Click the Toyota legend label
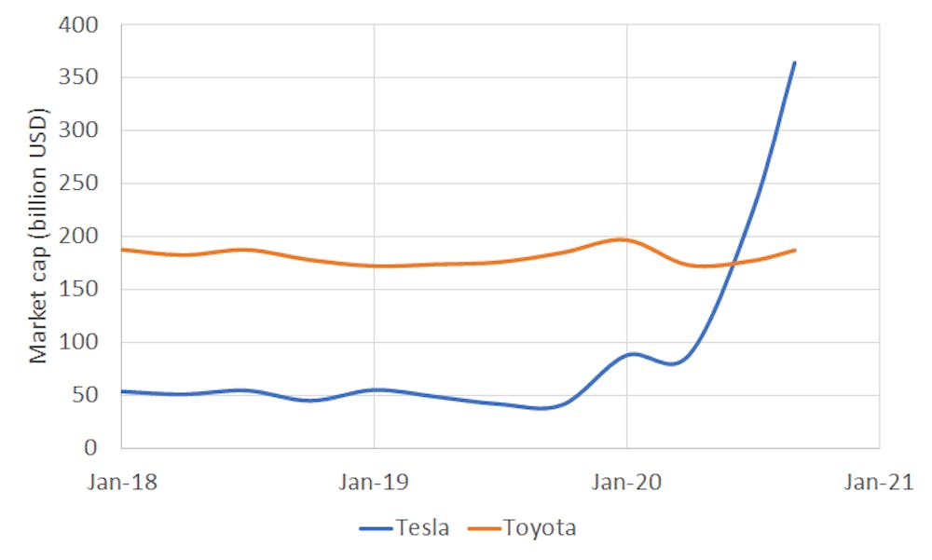 540,528
